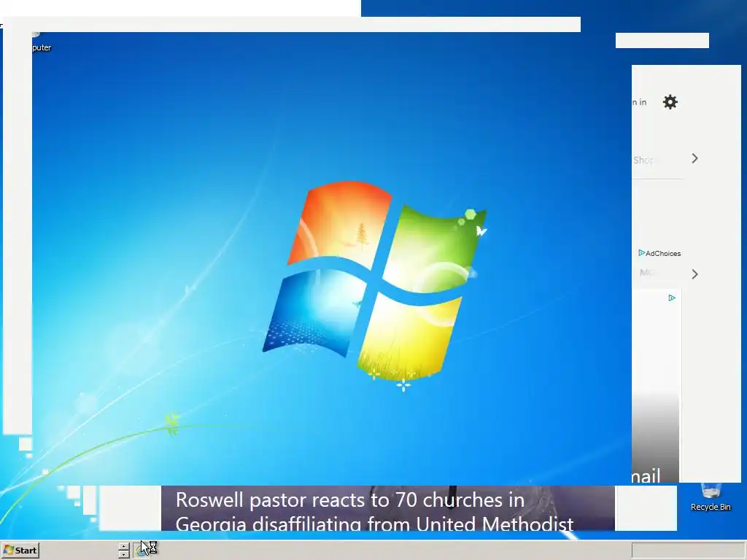Expand the chevron beside Shop

[694, 158]
